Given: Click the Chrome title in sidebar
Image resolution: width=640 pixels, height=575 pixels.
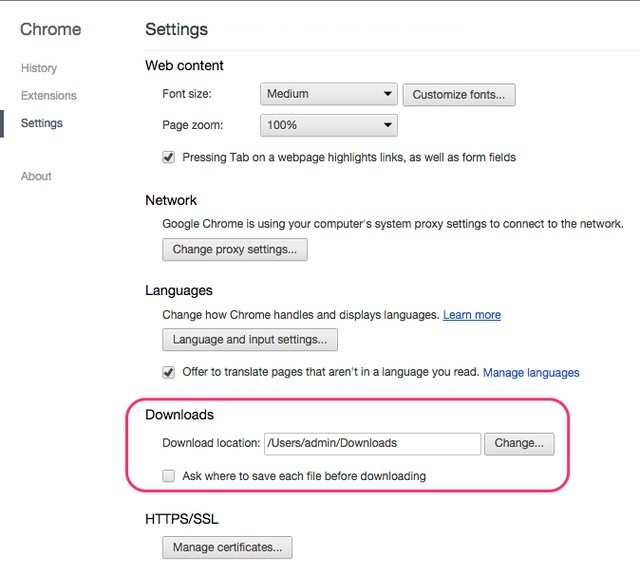Looking at the screenshot, I should [x=51, y=29].
